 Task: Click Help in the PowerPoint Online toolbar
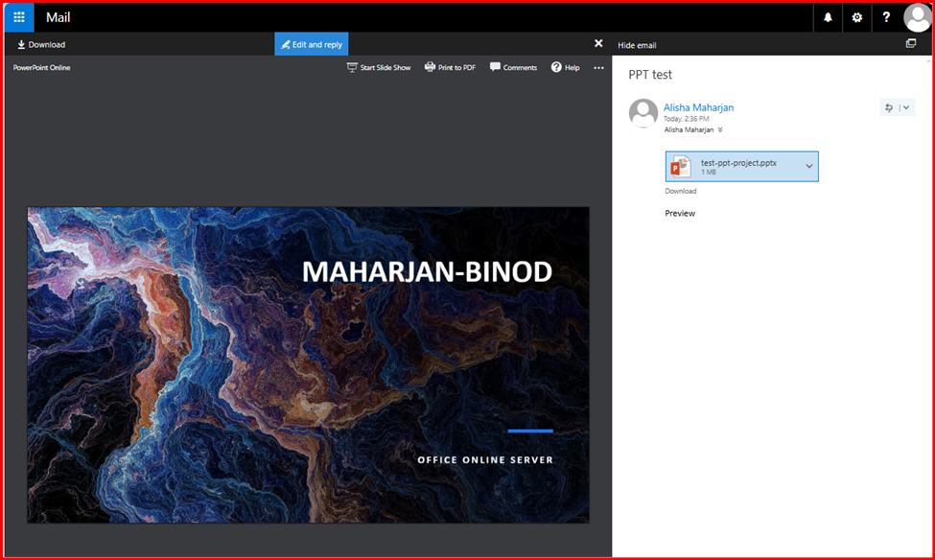tap(565, 68)
